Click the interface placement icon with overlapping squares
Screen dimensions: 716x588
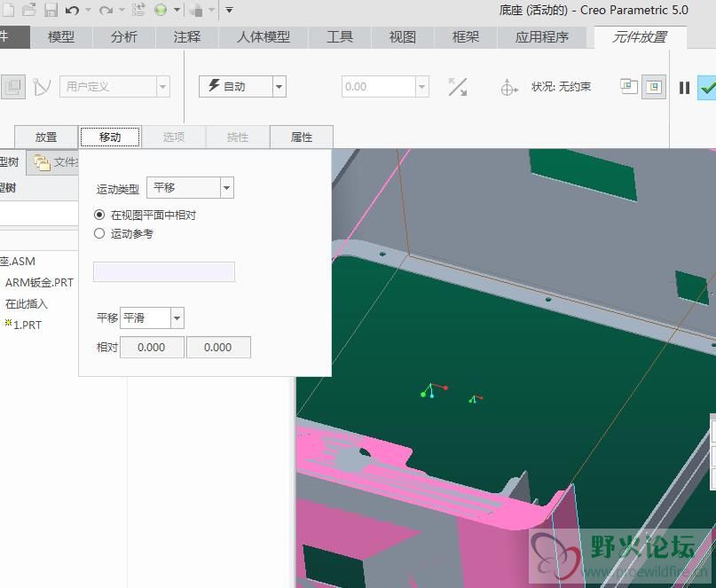pos(12,86)
